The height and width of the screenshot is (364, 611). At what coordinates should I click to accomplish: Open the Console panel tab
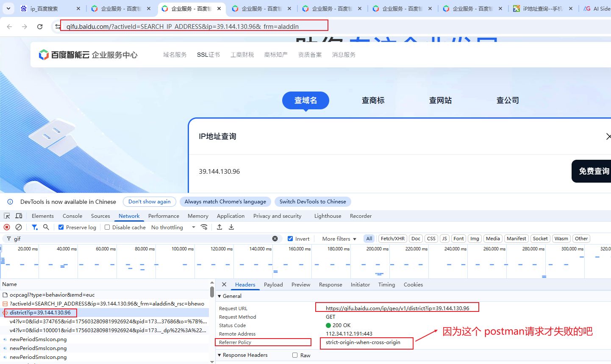(x=72, y=216)
